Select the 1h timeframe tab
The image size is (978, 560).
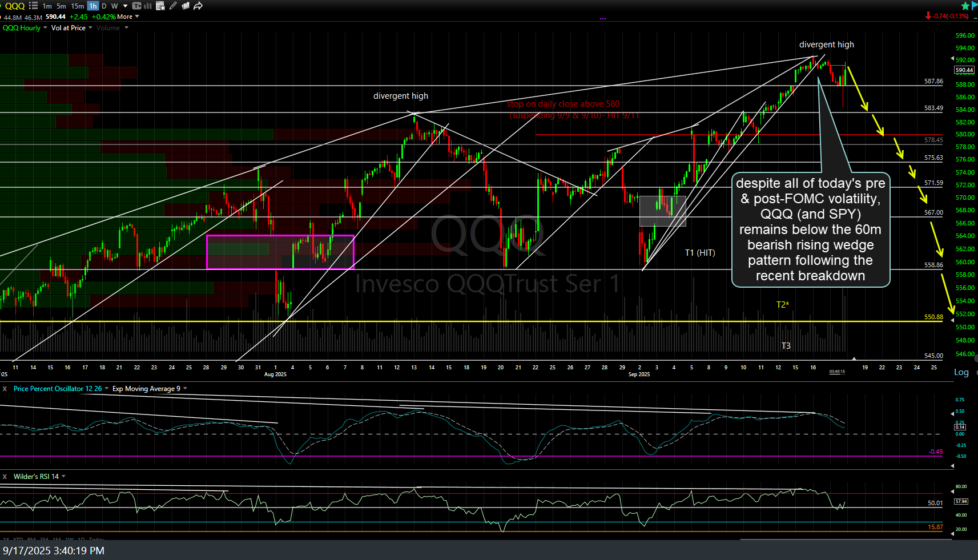(92, 6)
